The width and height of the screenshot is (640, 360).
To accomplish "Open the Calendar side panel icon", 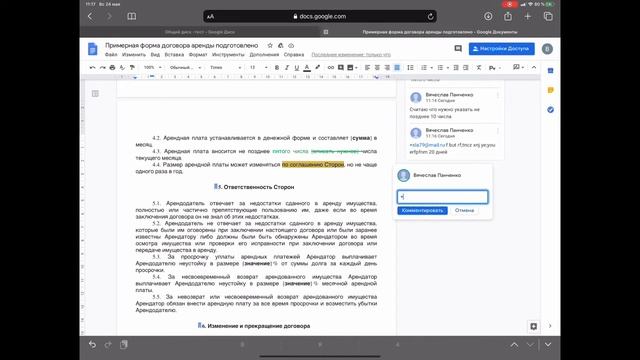I will coord(550,71).
